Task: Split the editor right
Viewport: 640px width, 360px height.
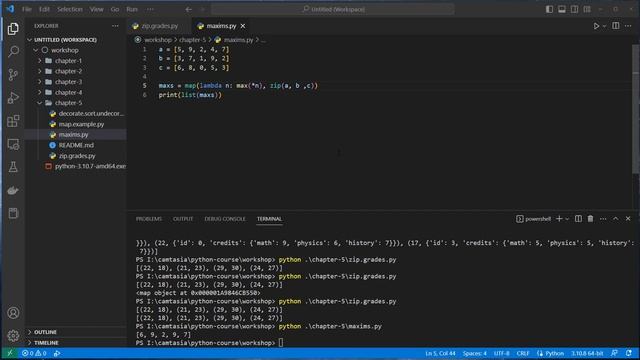Action: click(616, 26)
